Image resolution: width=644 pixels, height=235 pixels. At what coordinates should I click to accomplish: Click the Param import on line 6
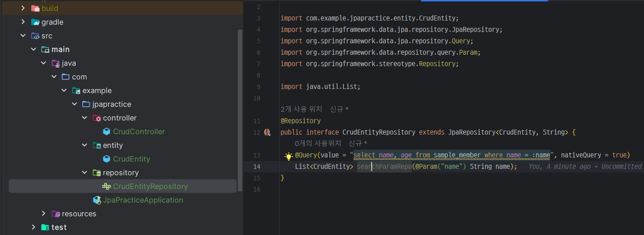(x=381, y=52)
